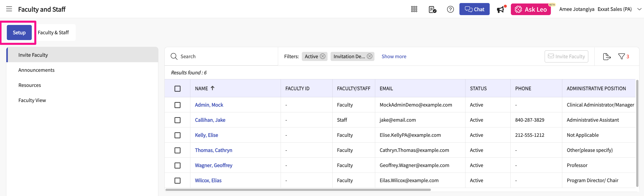Sort by the NAME column arrow
The height and width of the screenshot is (196, 644).
[x=213, y=88]
